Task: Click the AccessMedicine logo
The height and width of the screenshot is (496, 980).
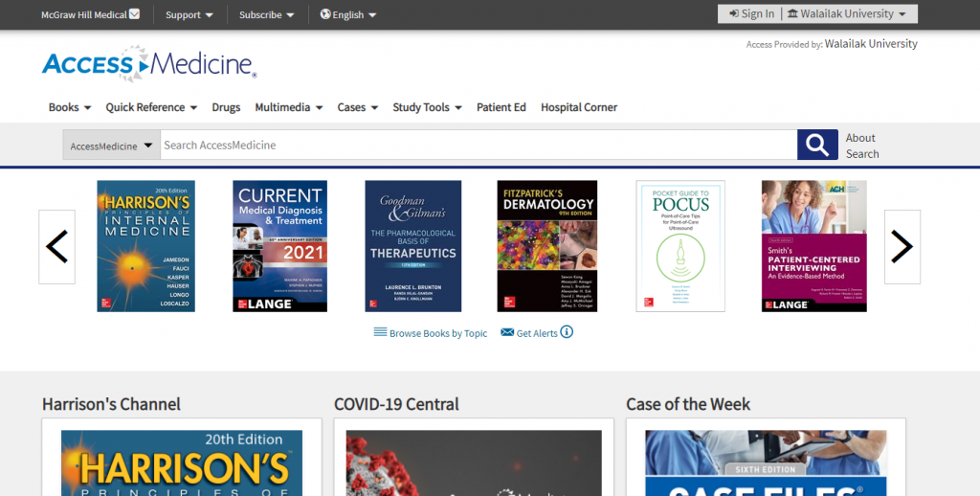Action: tap(149, 64)
